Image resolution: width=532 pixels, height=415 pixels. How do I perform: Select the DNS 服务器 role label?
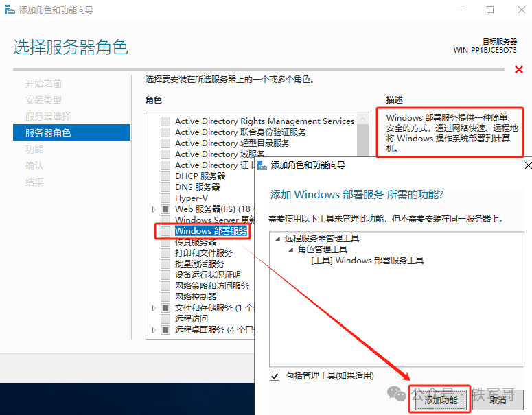tap(198, 187)
